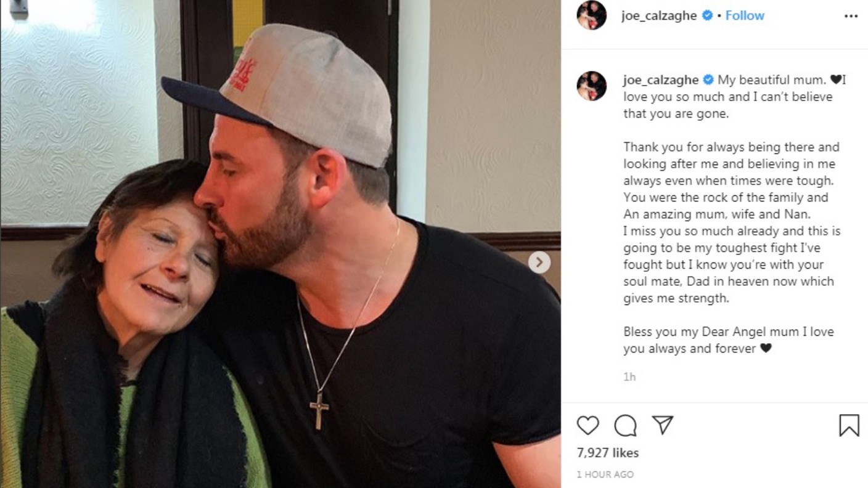Click the black heart emoji ending the caption
Image resolution: width=868 pixels, height=488 pixels.
(x=766, y=349)
